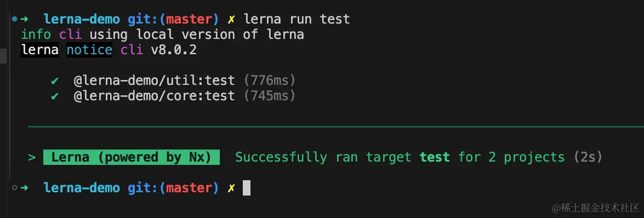
Task: Click the 'info' label on the second line
Action: pyautogui.click(x=36, y=35)
